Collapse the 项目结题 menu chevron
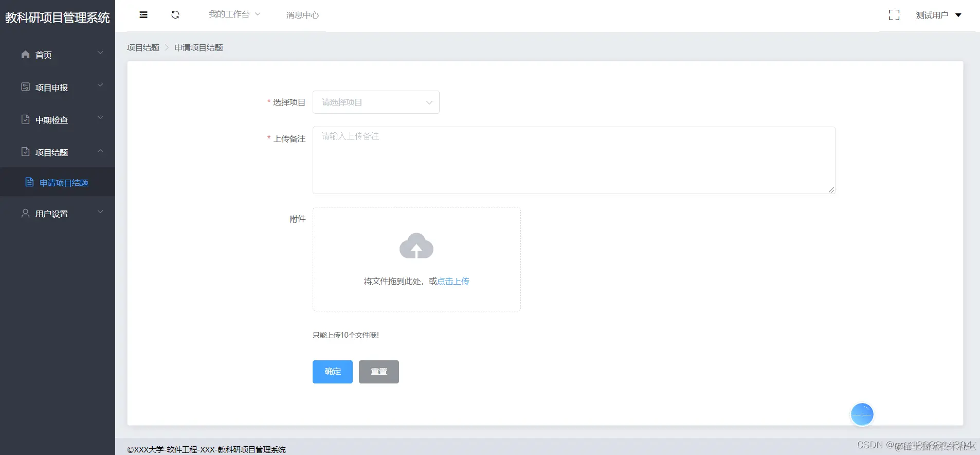Screen dimensions: 980x455 100,150
